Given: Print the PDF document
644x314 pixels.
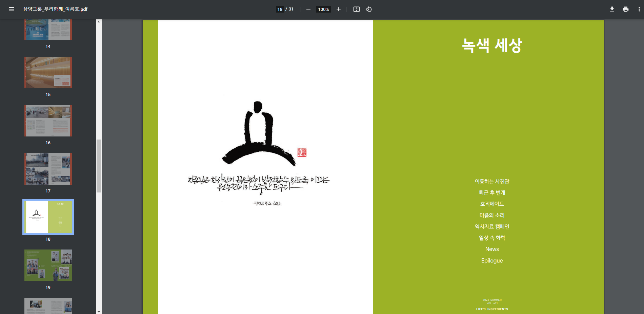Looking at the screenshot, I should [x=625, y=9].
